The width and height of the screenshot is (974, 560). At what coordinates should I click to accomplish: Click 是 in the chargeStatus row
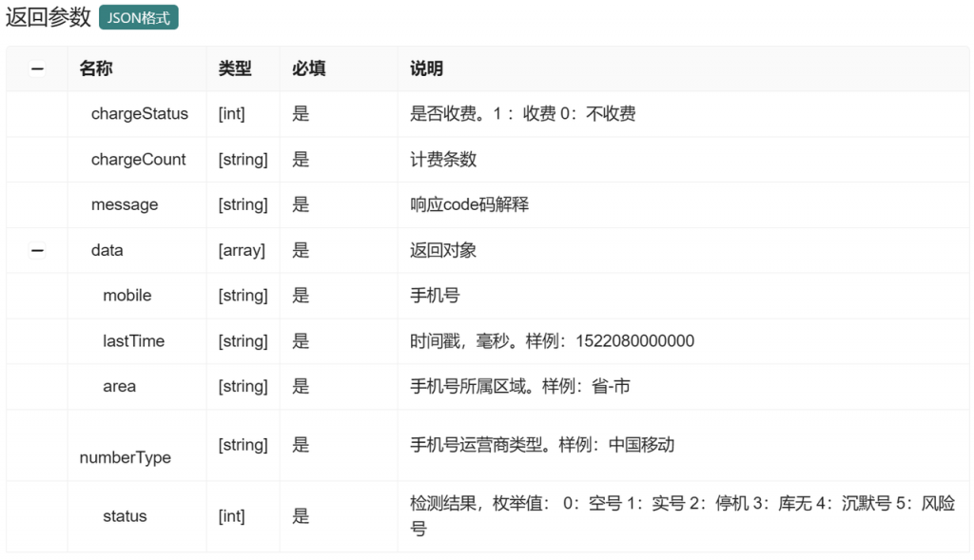pos(301,113)
